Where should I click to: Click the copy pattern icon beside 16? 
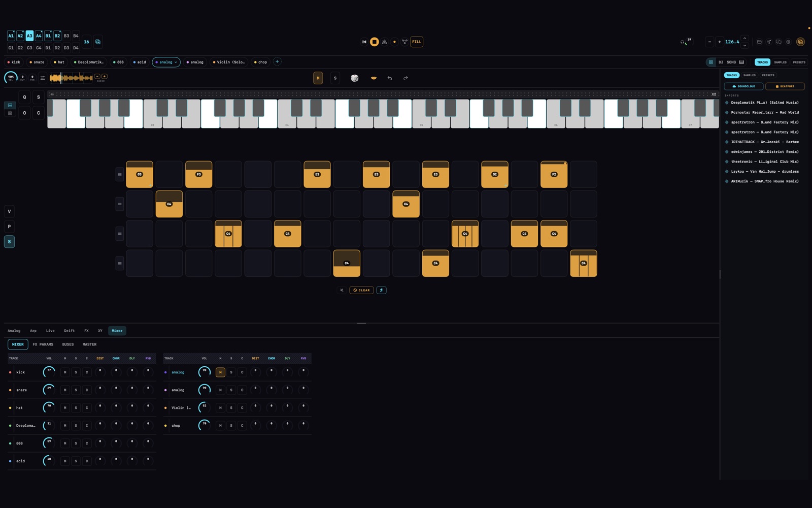(98, 42)
